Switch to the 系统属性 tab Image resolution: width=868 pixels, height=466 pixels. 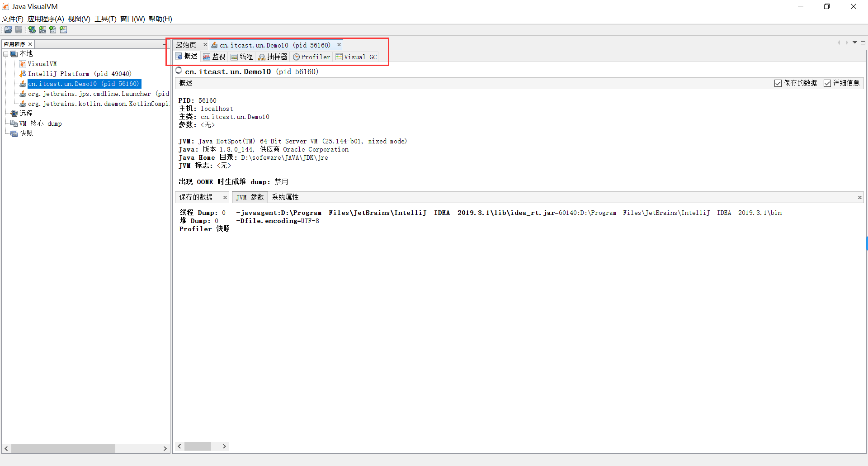tap(285, 197)
